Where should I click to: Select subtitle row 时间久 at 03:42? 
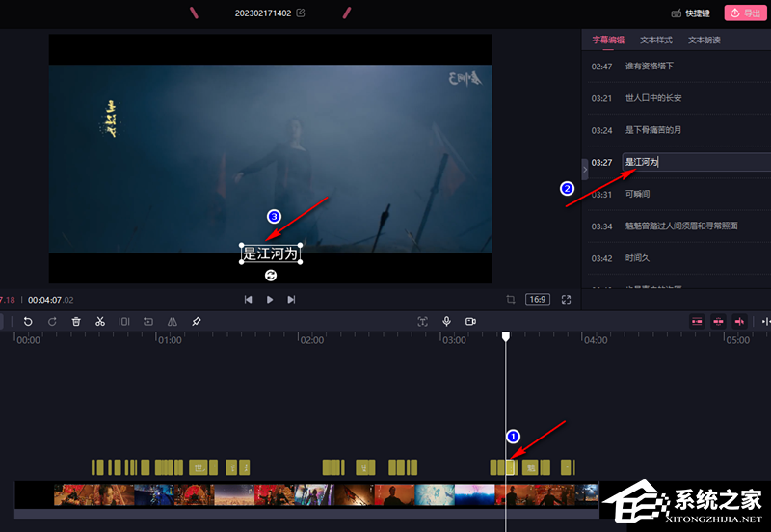pos(678,258)
